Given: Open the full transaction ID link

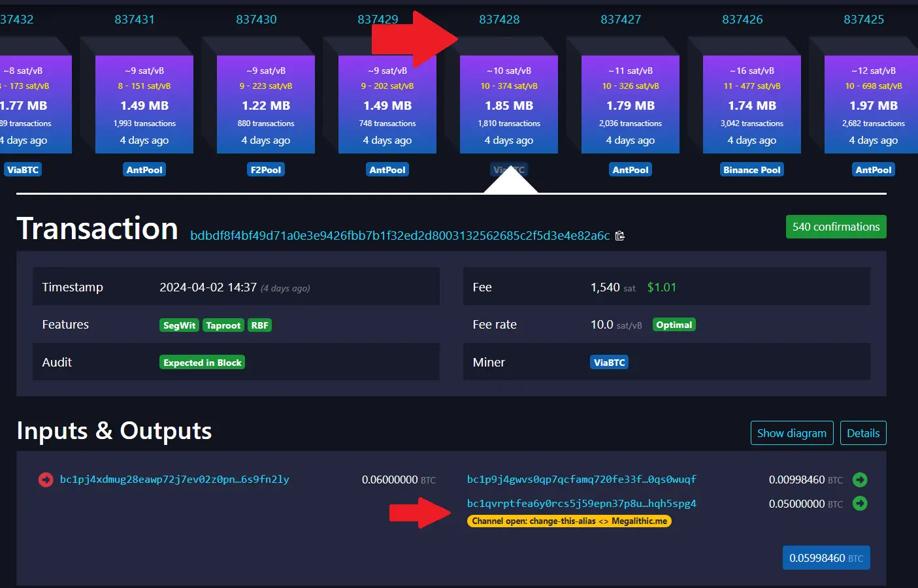Looking at the screenshot, I should pos(399,236).
